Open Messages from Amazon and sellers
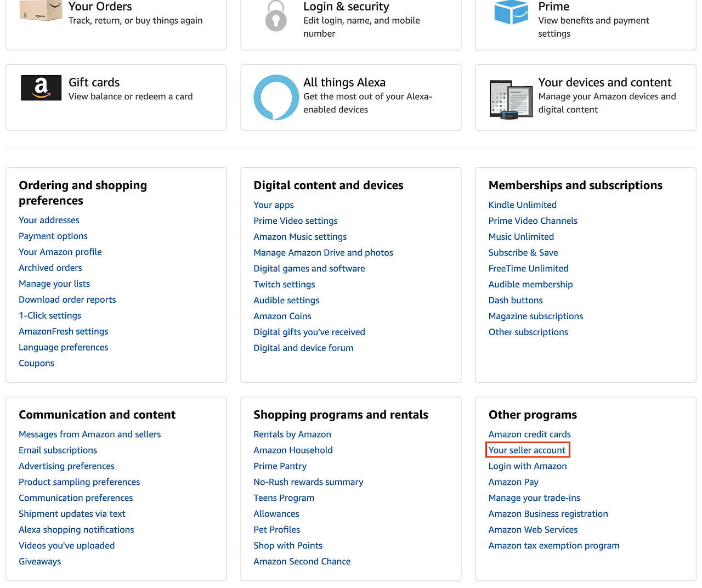 tap(90, 434)
